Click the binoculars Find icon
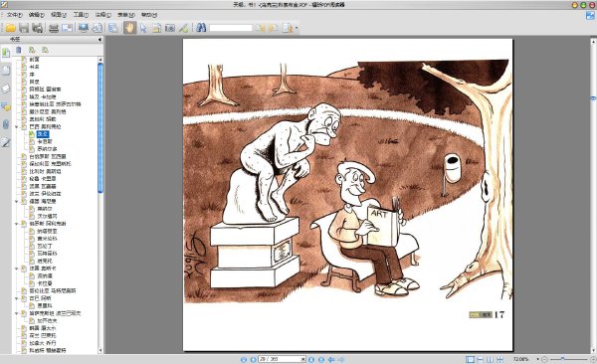 click(201, 28)
